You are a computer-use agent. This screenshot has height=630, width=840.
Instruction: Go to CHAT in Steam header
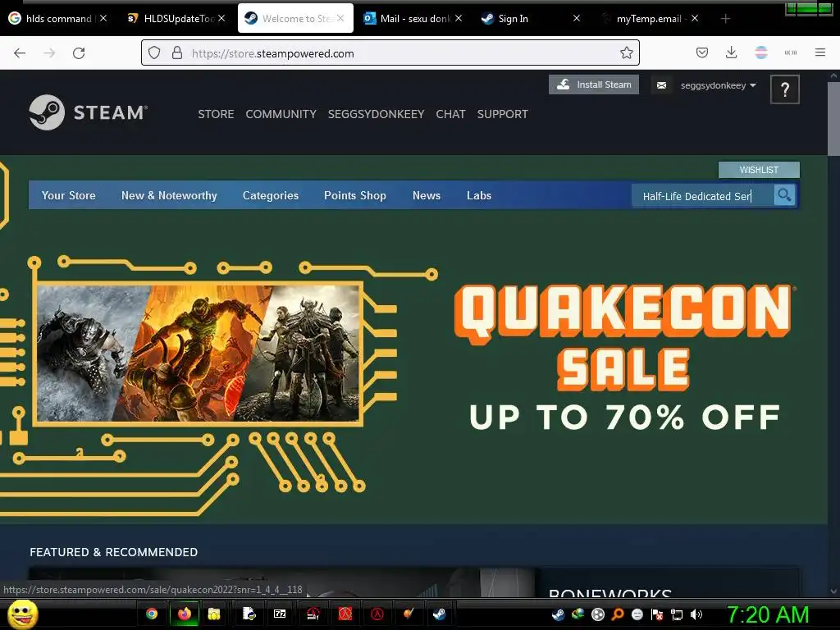coord(450,114)
